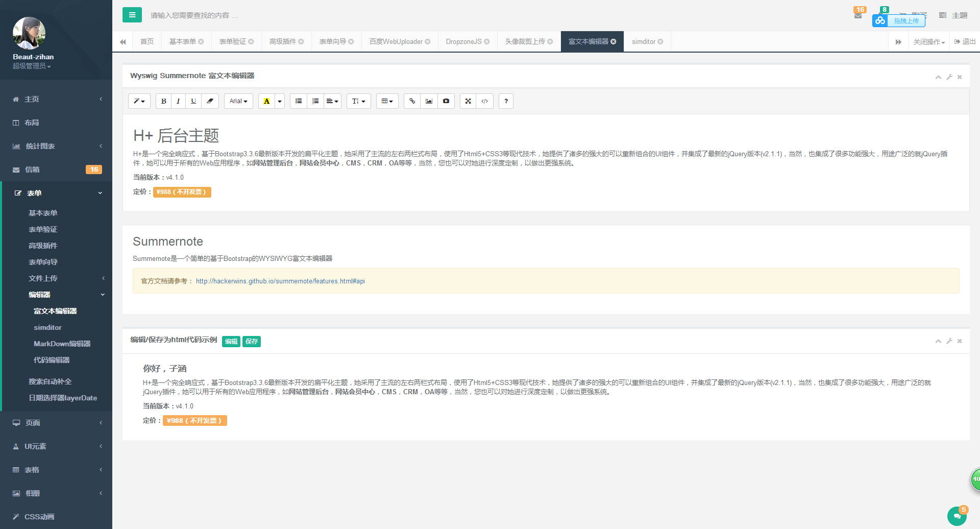
Task: Close the 编辑/保存为html代码示例 panel
Action: click(x=960, y=341)
